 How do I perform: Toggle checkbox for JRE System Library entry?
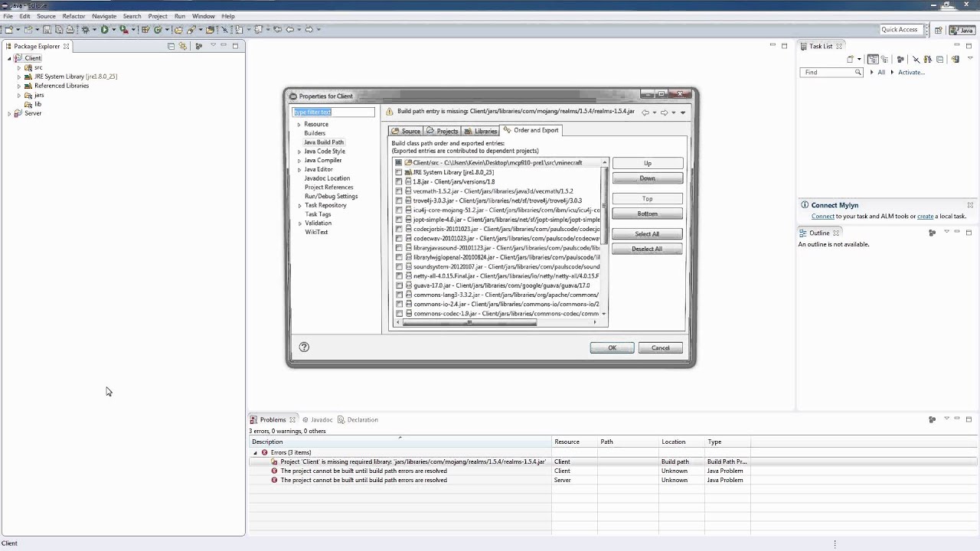(x=399, y=172)
